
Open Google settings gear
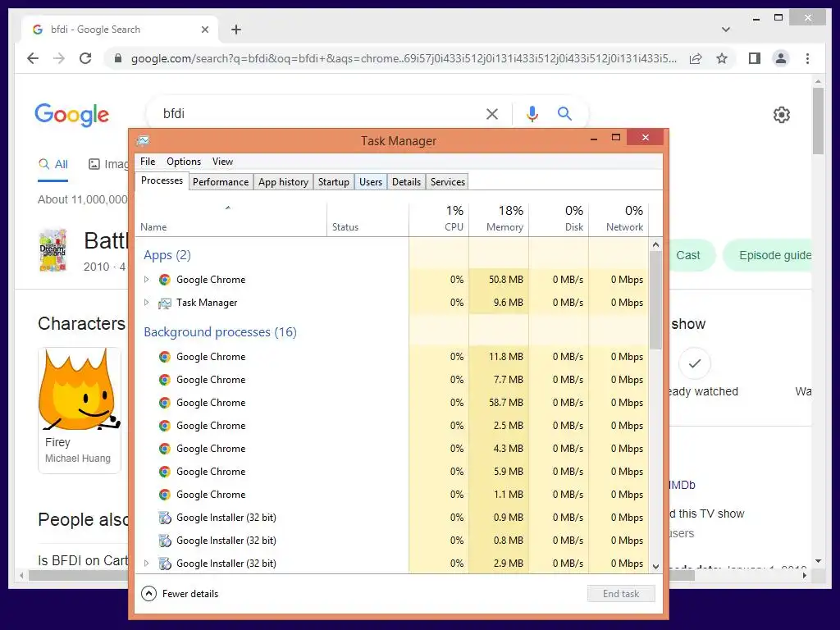782,115
